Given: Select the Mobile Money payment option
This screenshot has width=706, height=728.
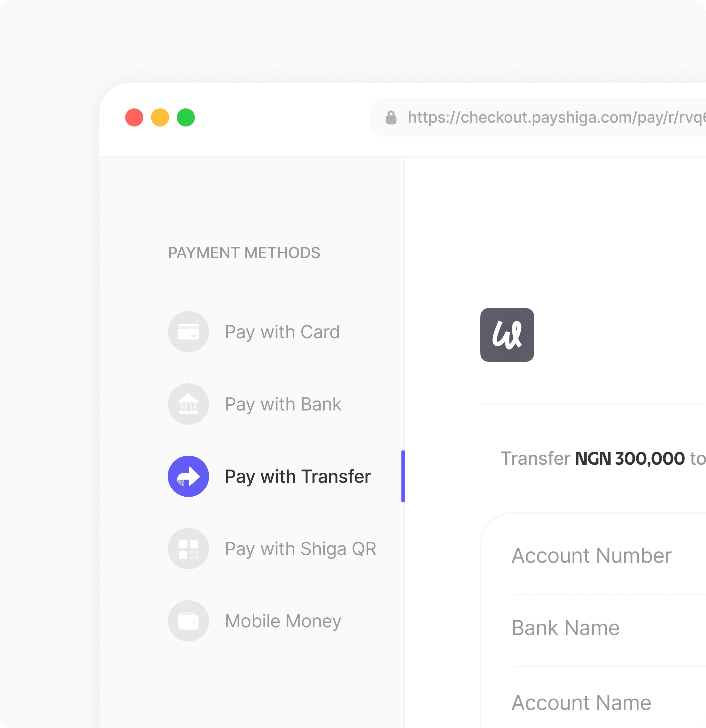Looking at the screenshot, I should 282,621.
